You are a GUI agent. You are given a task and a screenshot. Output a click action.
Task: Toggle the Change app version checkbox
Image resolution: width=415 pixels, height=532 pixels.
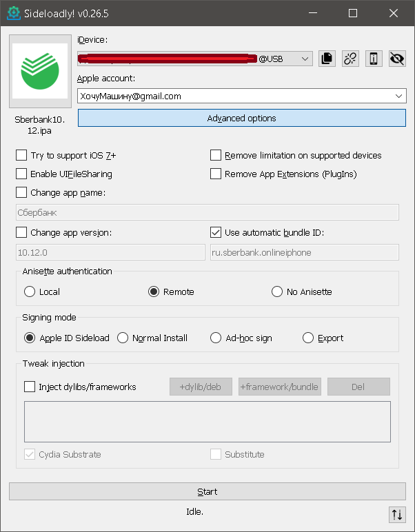tap(21, 232)
